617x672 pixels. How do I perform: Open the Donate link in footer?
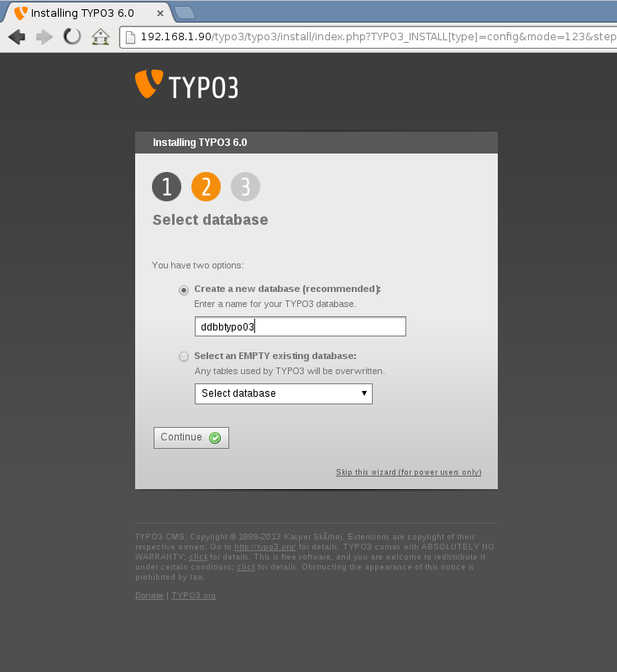click(x=149, y=596)
